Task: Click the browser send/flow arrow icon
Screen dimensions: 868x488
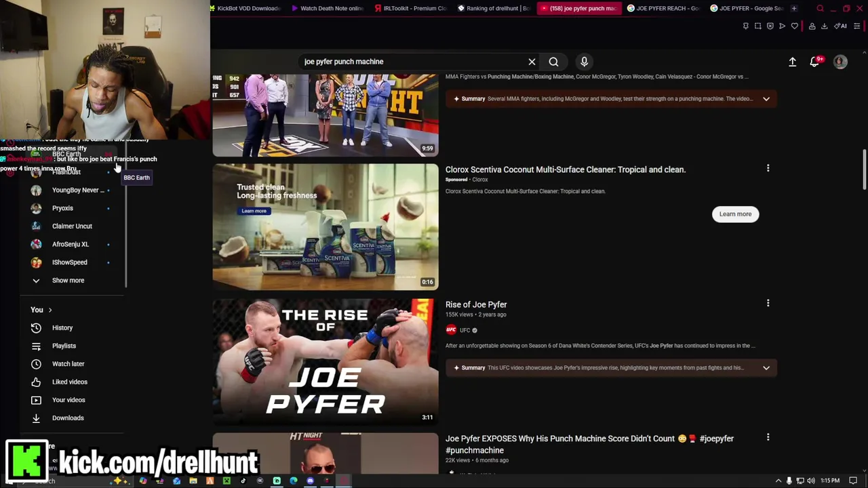Action: (x=782, y=26)
